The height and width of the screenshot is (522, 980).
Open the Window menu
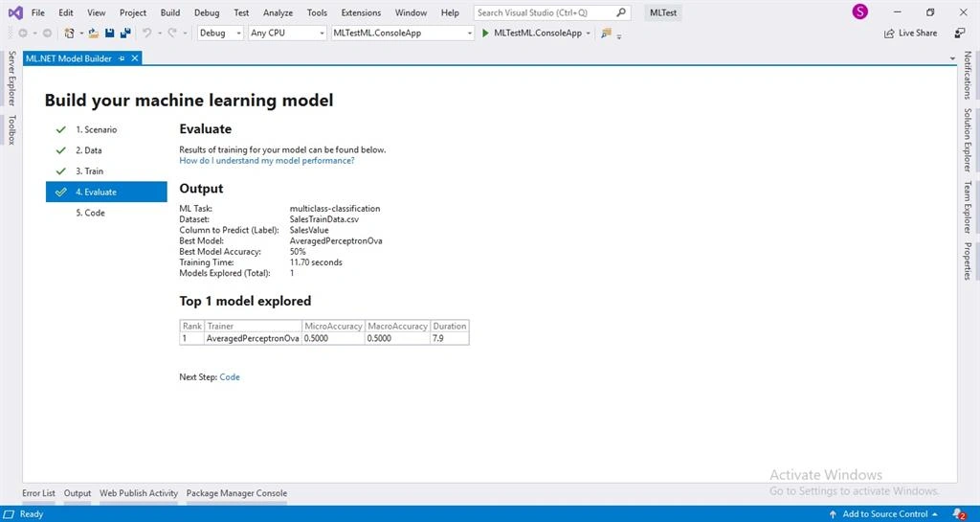click(x=411, y=12)
